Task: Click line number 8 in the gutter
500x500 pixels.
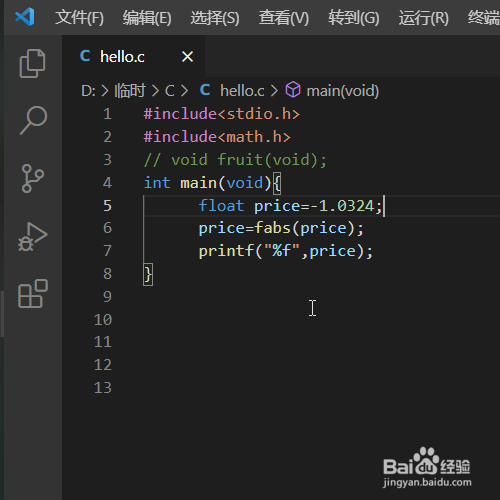Action: click(x=107, y=274)
